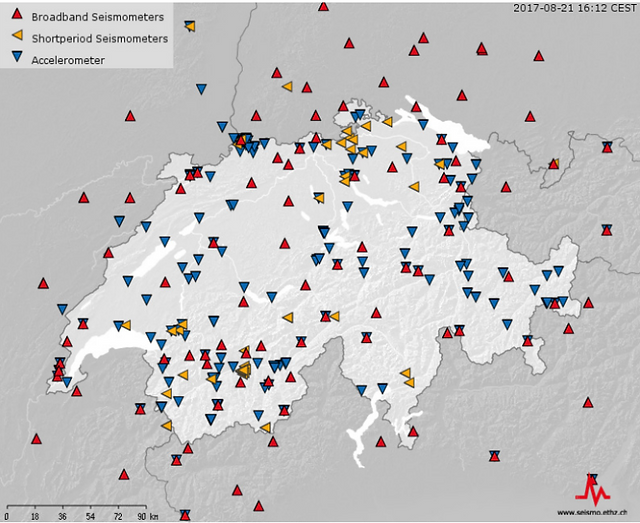Select the broadband marker at the map's top edge

tap(323, 7)
